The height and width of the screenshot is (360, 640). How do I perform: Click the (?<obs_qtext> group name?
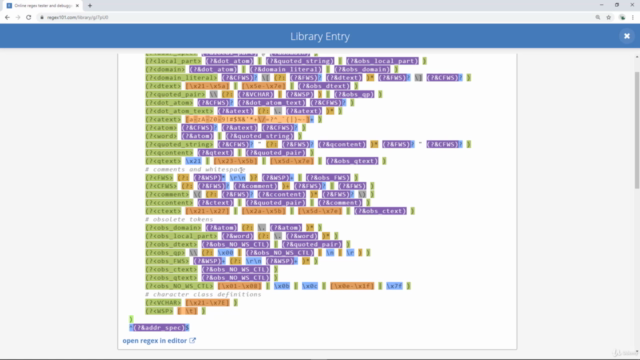pyautogui.click(x=171, y=278)
